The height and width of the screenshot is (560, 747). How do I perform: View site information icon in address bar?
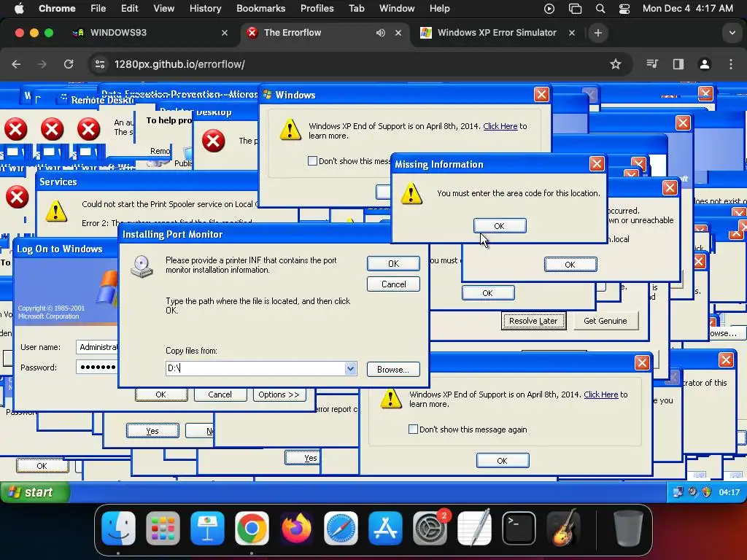click(x=99, y=64)
